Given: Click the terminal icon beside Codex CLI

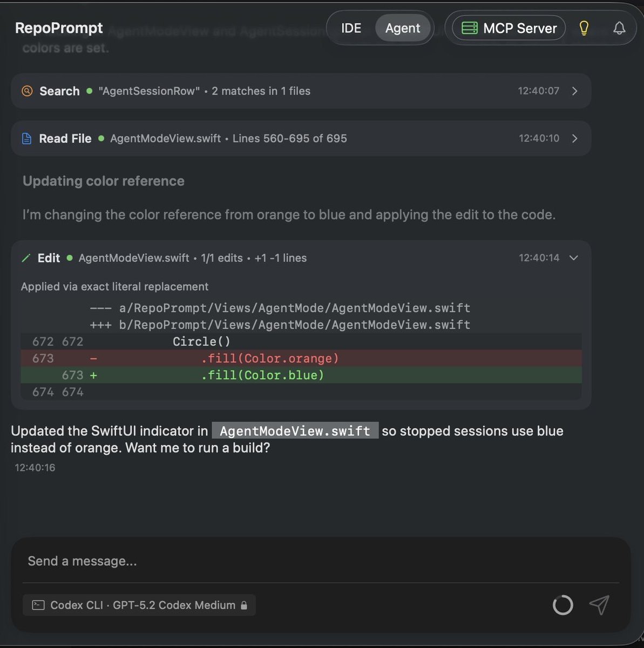Looking at the screenshot, I should pyautogui.click(x=37, y=605).
